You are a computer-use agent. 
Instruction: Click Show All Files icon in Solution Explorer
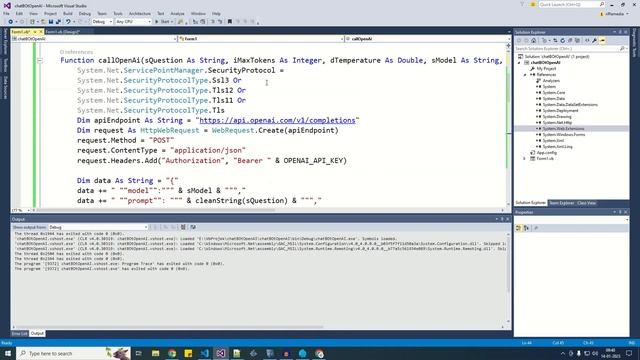(x=577, y=40)
